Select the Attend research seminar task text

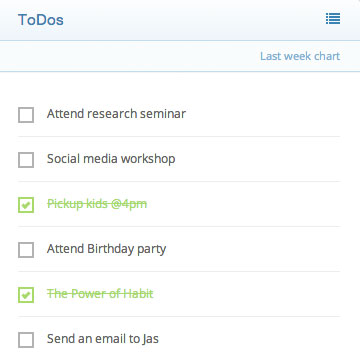tap(116, 114)
